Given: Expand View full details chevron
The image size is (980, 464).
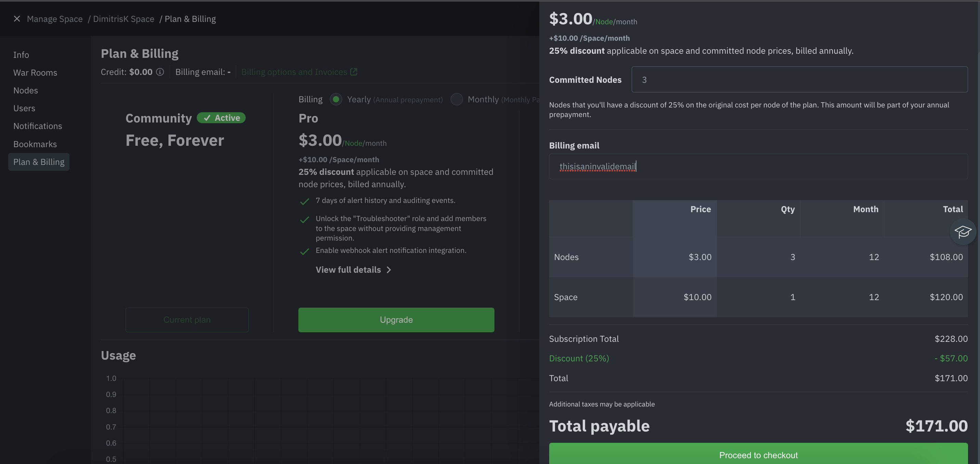Looking at the screenshot, I should tap(389, 270).
